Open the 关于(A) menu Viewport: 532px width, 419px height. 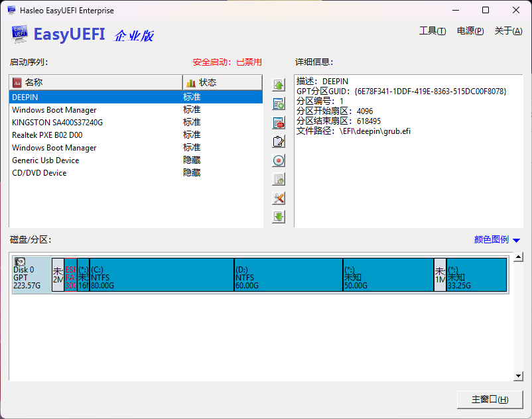[x=508, y=31]
